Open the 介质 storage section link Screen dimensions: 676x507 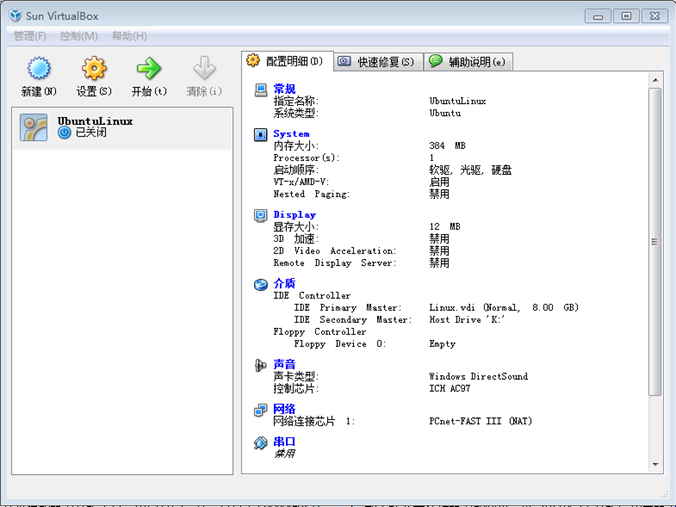tap(284, 284)
